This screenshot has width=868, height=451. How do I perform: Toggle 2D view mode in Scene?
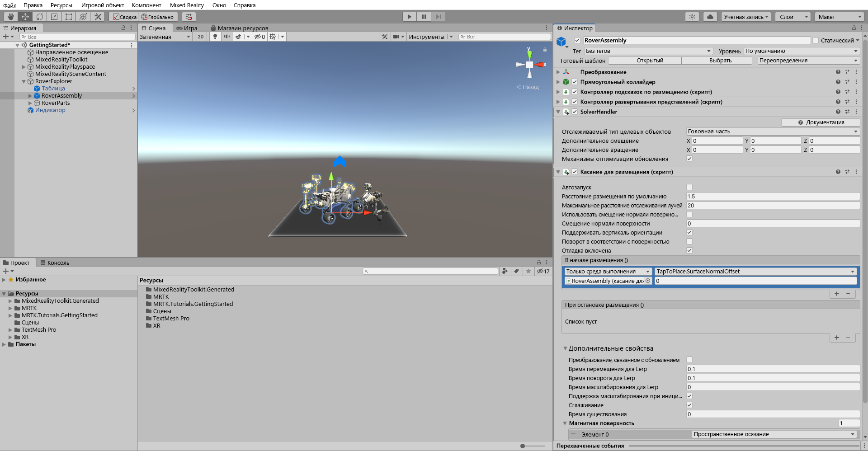coord(201,37)
